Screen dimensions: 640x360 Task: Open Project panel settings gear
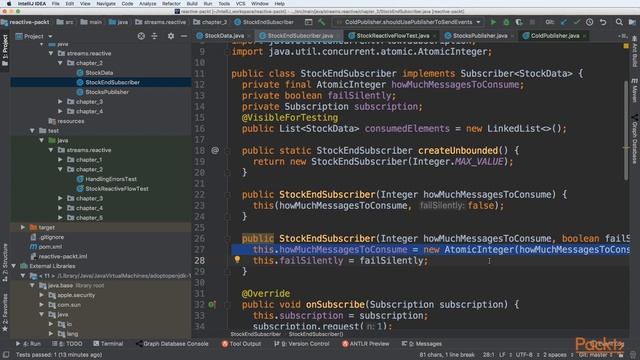tap(171, 36)
